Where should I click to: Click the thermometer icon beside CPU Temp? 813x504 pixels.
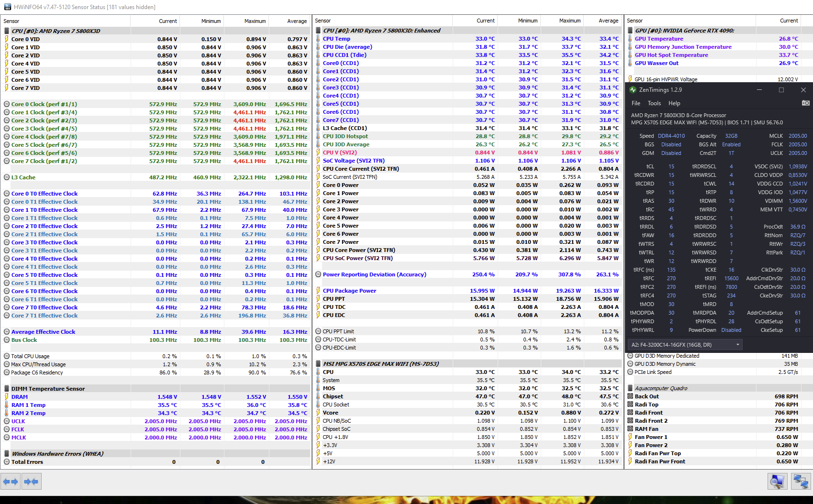click(x=318, y=39)
